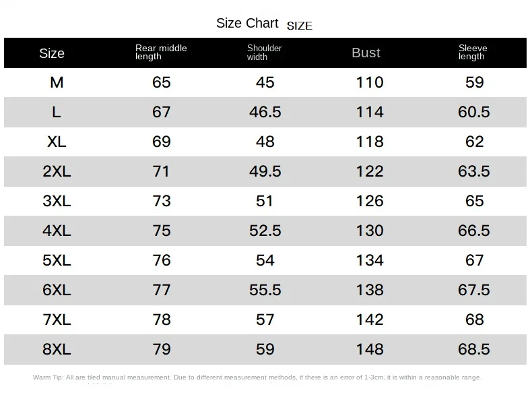Image resolution: width=532 pixels, height=395 pixels.
Task: Select the Warm Tip note text
Action: 257,377
